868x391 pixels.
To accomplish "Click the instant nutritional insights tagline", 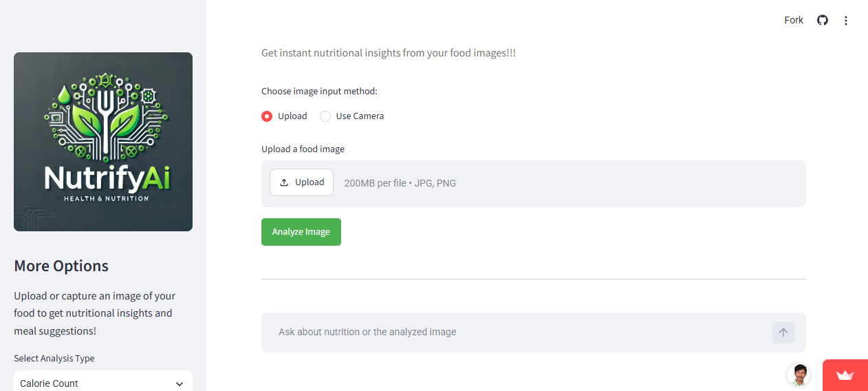I will 389,53.
